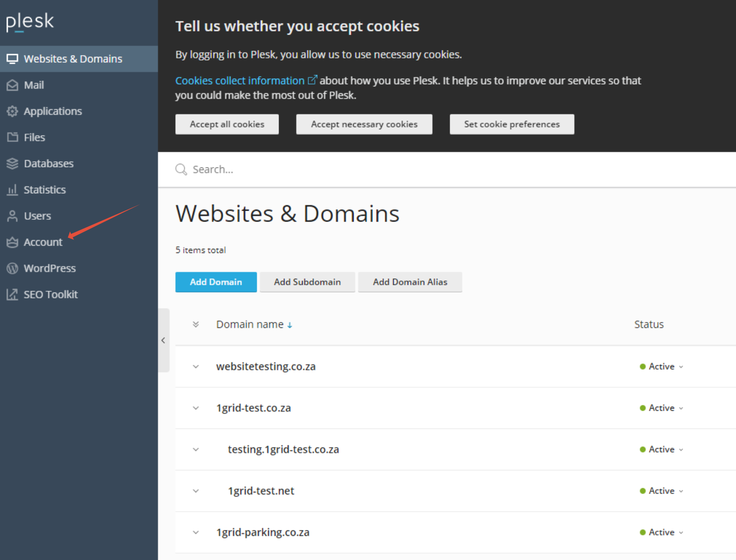This screenshot has width=736, height=560.
Task: Open Active status dropdown for testing.1grid-test.co.za
Action: coord(661,449)
